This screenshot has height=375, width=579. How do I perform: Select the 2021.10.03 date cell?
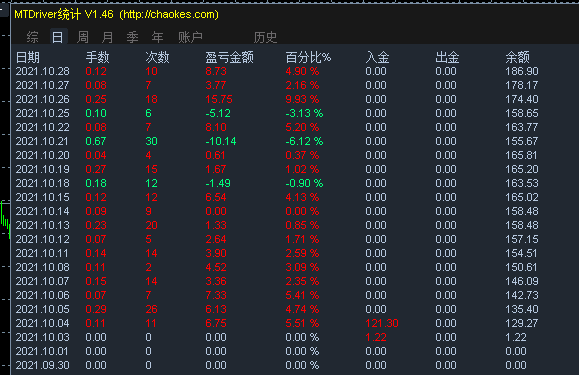click(42, 338)
